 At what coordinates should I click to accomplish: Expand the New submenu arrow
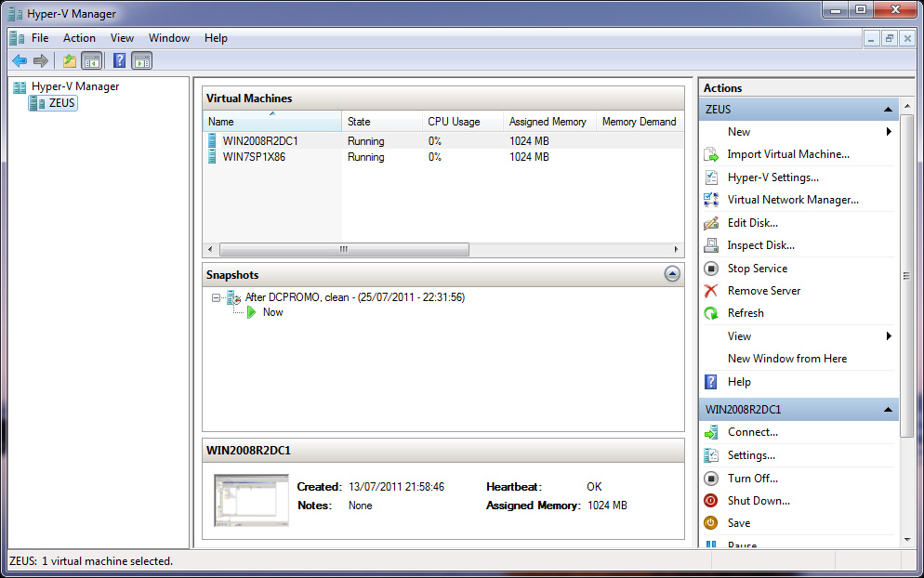890,131
